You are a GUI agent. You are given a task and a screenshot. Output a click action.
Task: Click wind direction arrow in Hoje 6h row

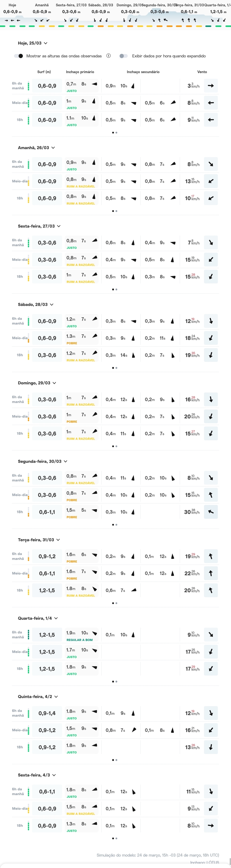(211, 86)
